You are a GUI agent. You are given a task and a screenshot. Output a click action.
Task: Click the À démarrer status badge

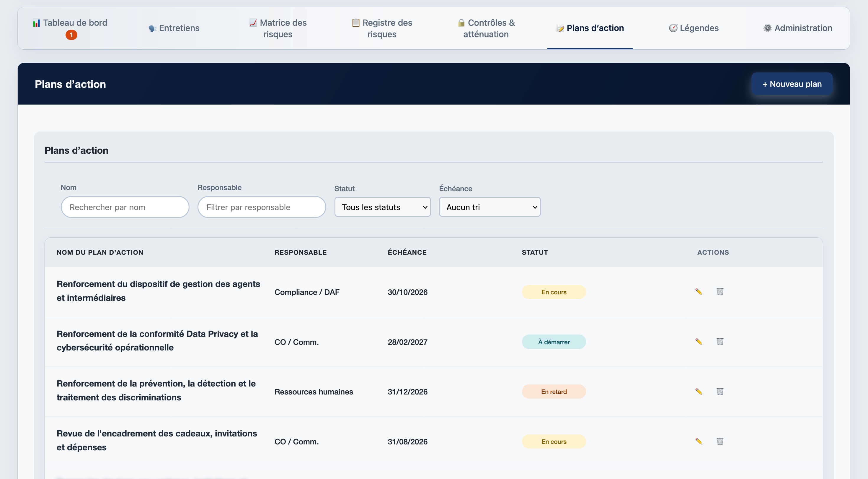click(554, 342)
